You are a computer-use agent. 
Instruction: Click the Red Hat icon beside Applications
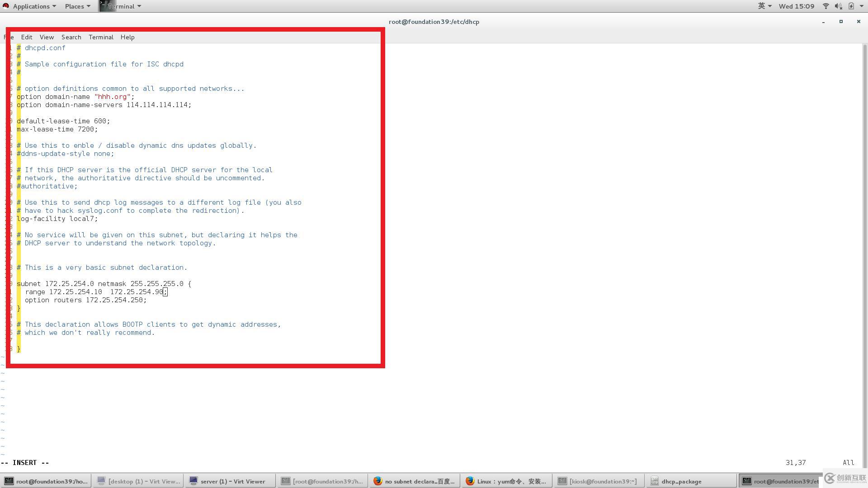tap(5, 6)
